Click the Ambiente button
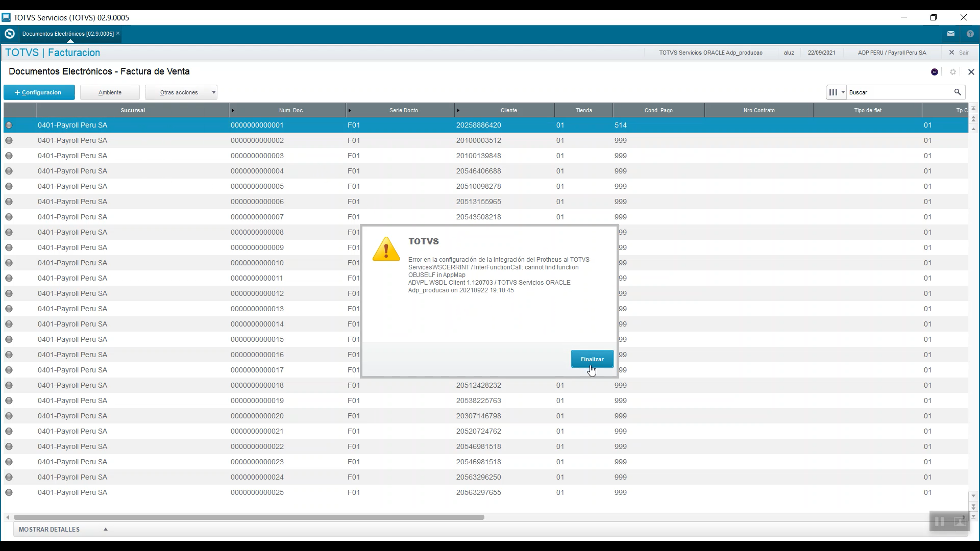 (x=110, y=92)
